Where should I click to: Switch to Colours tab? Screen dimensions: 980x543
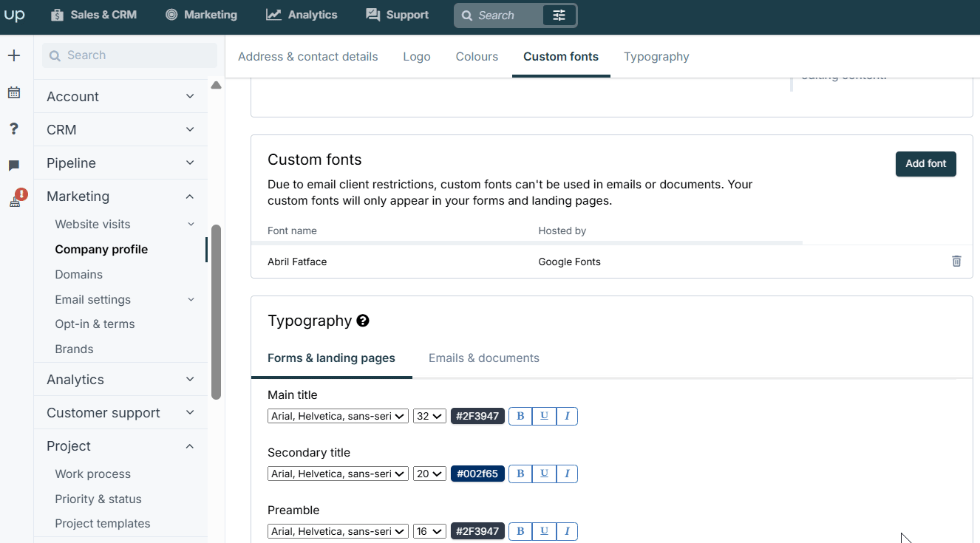point(477,56)
